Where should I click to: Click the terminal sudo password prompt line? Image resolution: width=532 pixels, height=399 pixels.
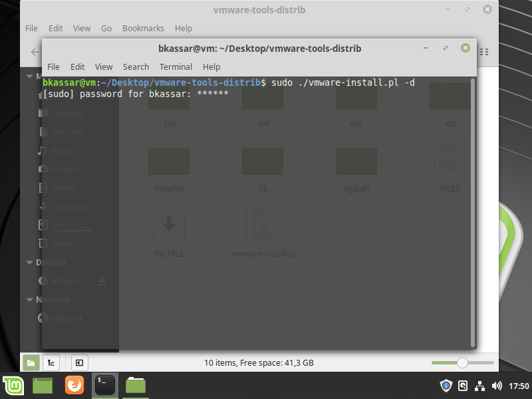coord(136,94)
